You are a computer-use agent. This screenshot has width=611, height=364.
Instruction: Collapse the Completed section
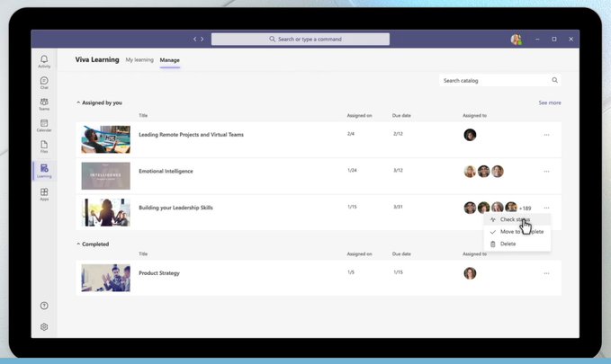click(78, 244)
